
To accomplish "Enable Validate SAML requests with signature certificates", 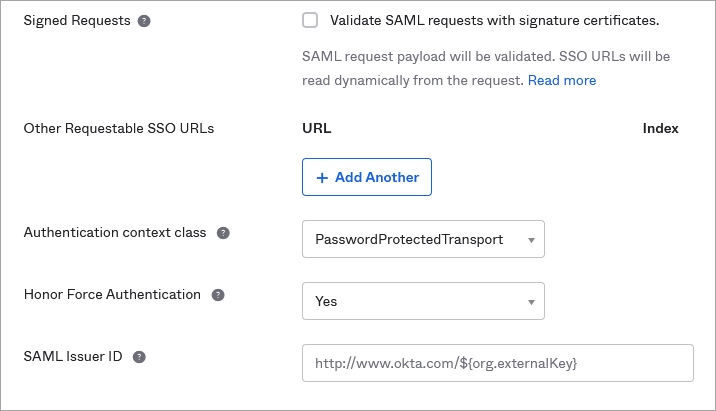I will tap(310, 20).
